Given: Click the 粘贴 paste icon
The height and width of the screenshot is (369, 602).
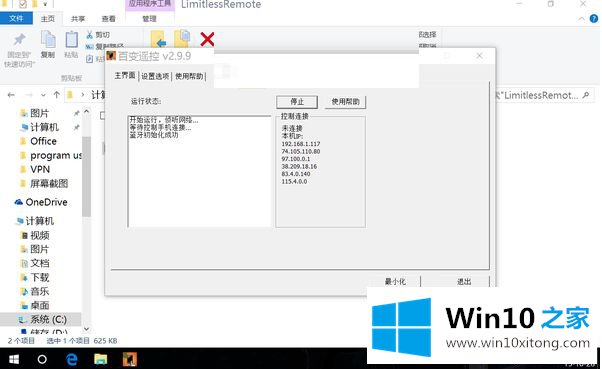Looking at the screenshot, I should click(71, 40).
